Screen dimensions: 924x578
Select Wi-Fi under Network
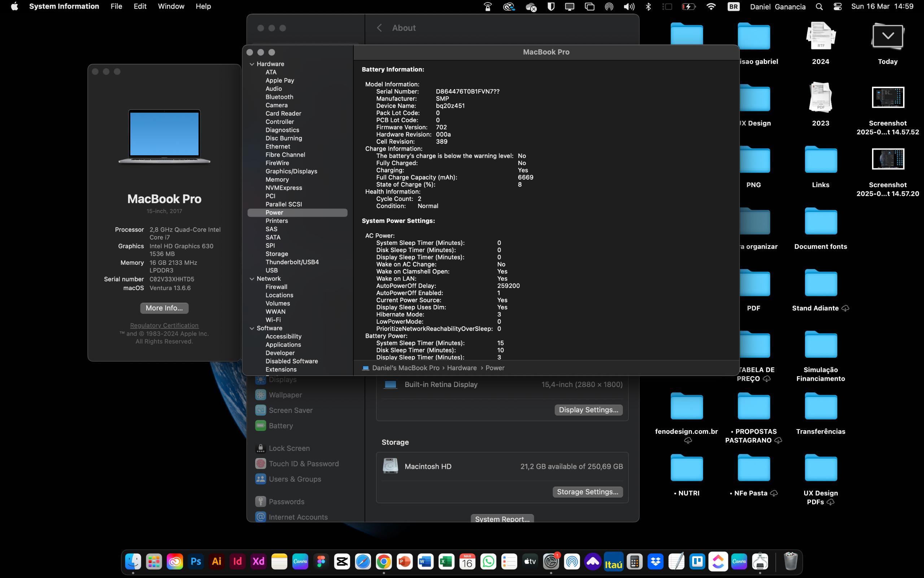pyautogui.click(x=273, y=320)
